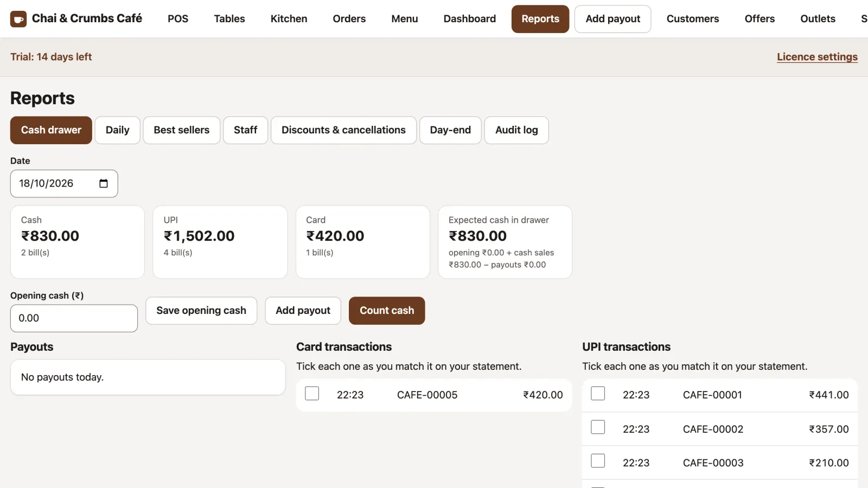The image size is (868, 488).
Task: Go to Tables in the navigation
Action: [229, 19]
